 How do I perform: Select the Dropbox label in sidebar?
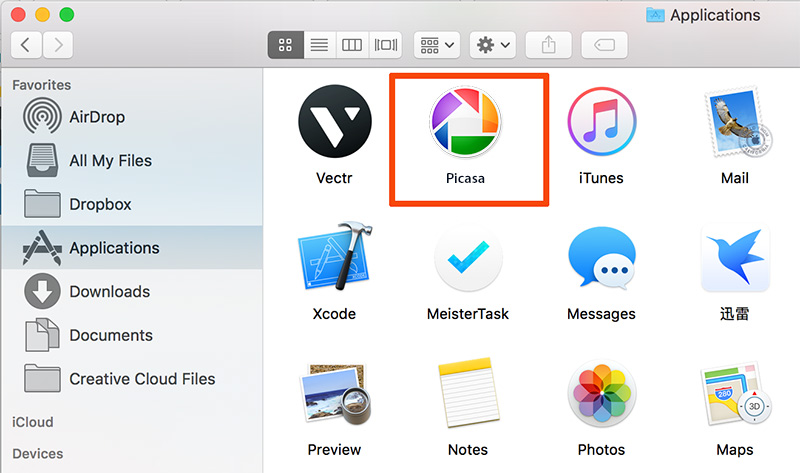coord(101,204)
